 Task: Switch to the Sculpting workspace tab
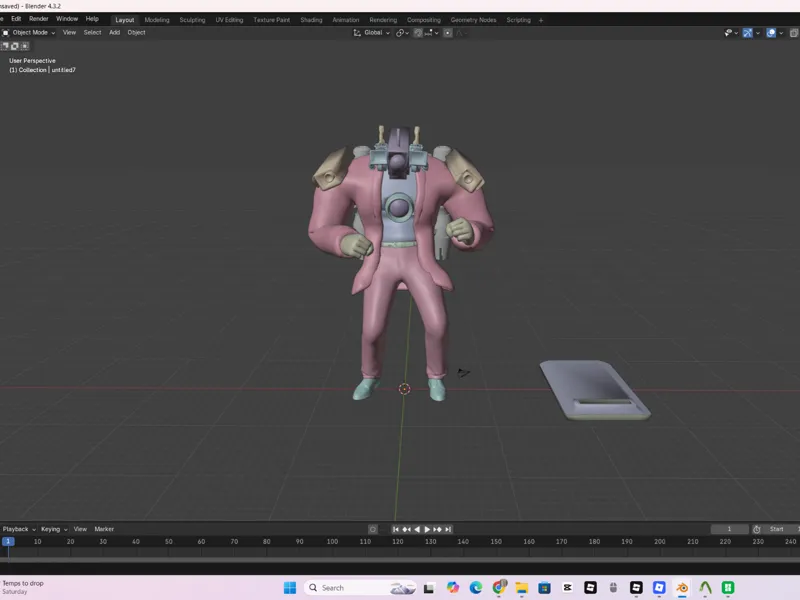192,20
